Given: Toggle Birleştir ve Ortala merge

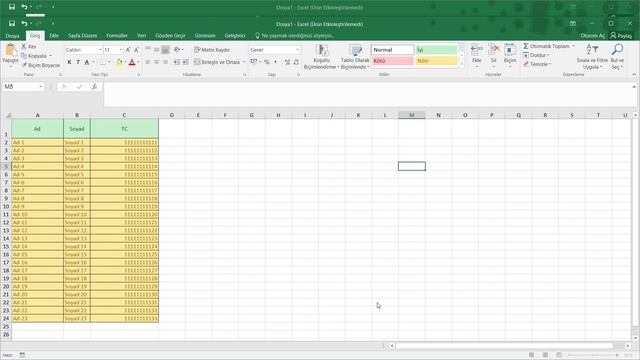Looking at the screenshot, I should (x=217, y=62).
